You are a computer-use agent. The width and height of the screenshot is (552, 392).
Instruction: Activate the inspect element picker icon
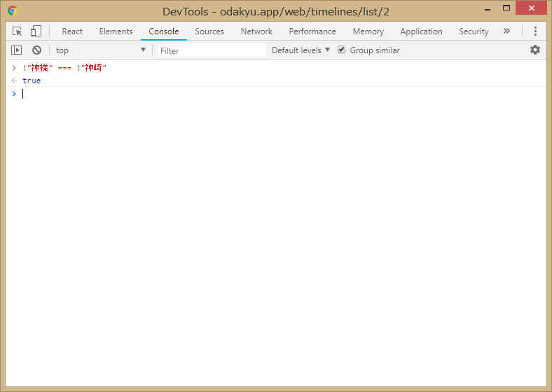(18, 31)
